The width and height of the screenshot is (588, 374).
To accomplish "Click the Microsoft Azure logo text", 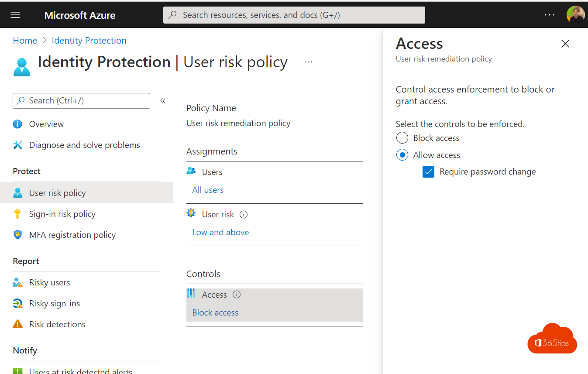I will point(80,15).
